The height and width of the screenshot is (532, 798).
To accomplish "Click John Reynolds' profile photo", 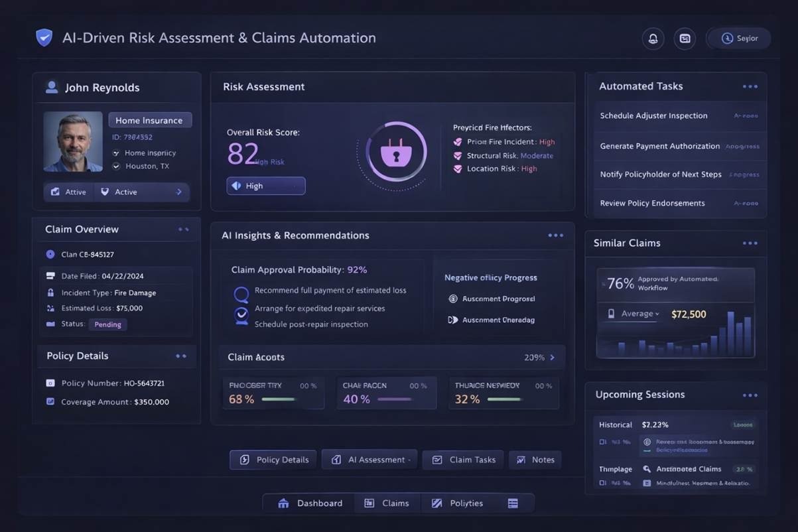I will pos(73,142).
